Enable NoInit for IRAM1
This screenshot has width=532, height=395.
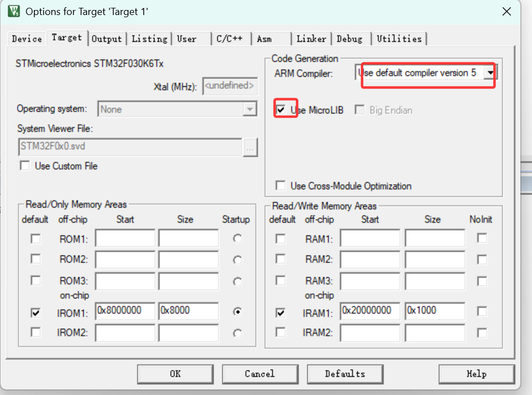[482, 311]
